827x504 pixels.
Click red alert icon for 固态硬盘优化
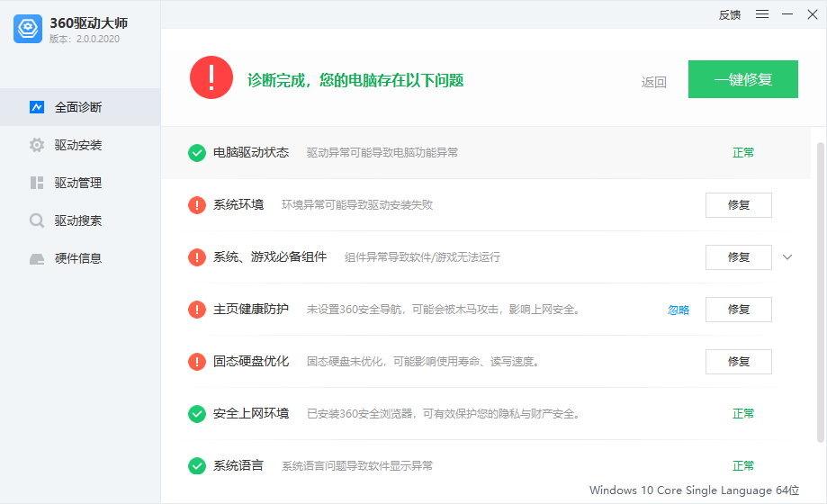pyautogui.click(x=197, y=362)
